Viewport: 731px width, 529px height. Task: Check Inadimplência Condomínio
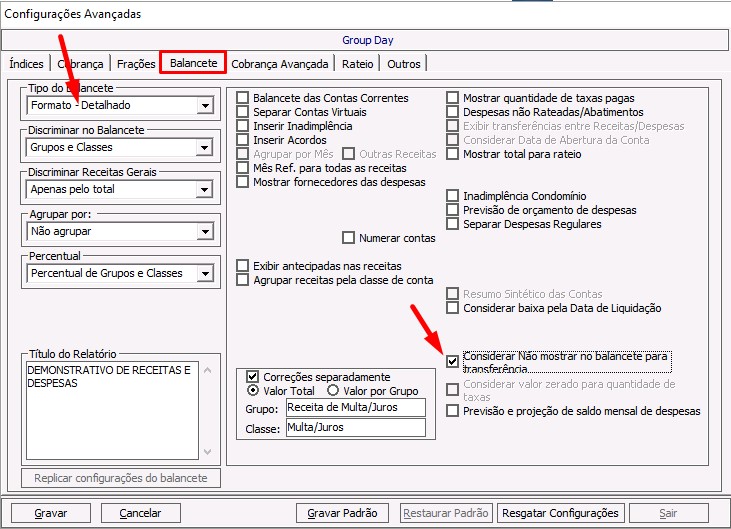pyautogui.click(x=452, y=196)
